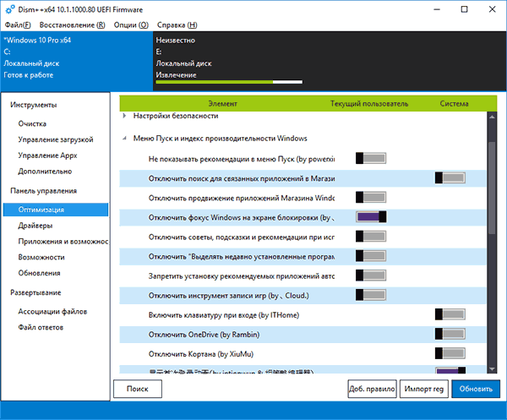Toggle 'Не показывать рекомендации в меню Пуск' switch

[371, 158]
